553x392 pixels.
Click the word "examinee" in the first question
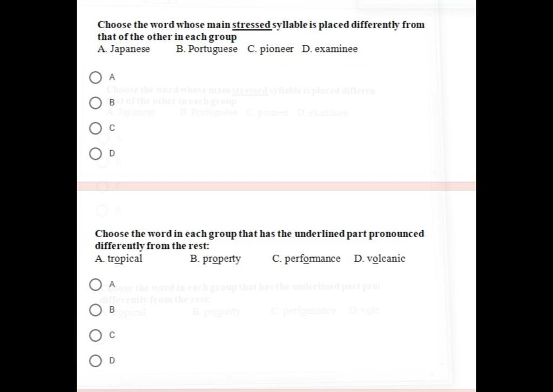(x=336, y=49)
